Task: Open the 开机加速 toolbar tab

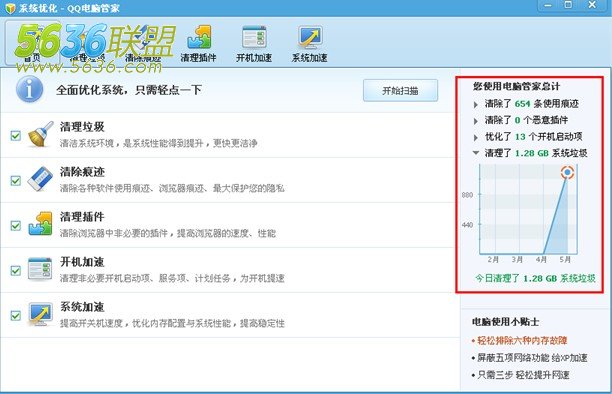Action: [254, 43]
